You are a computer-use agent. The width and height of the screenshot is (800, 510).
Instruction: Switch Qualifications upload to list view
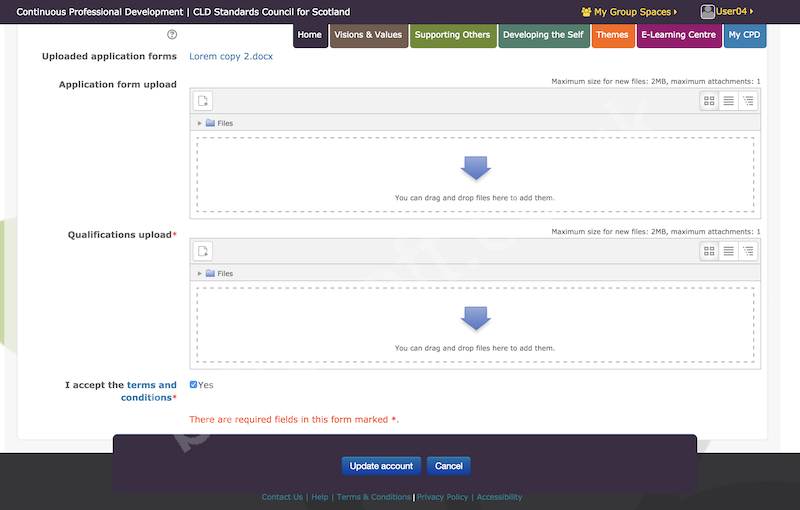(x=729, y=251)
